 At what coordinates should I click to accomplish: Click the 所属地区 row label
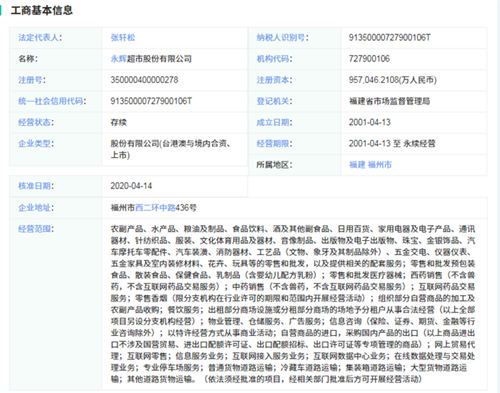(x=274, y=165)
